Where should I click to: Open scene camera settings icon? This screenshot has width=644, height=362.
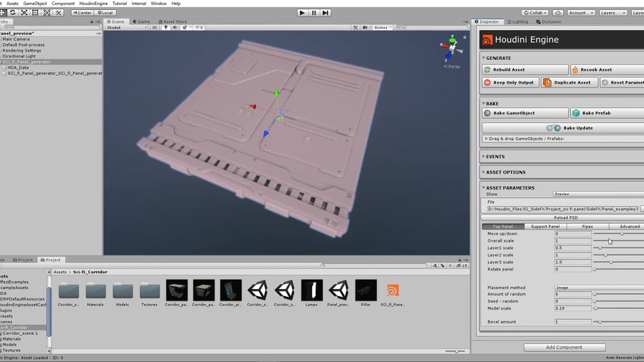click(366, 27)
